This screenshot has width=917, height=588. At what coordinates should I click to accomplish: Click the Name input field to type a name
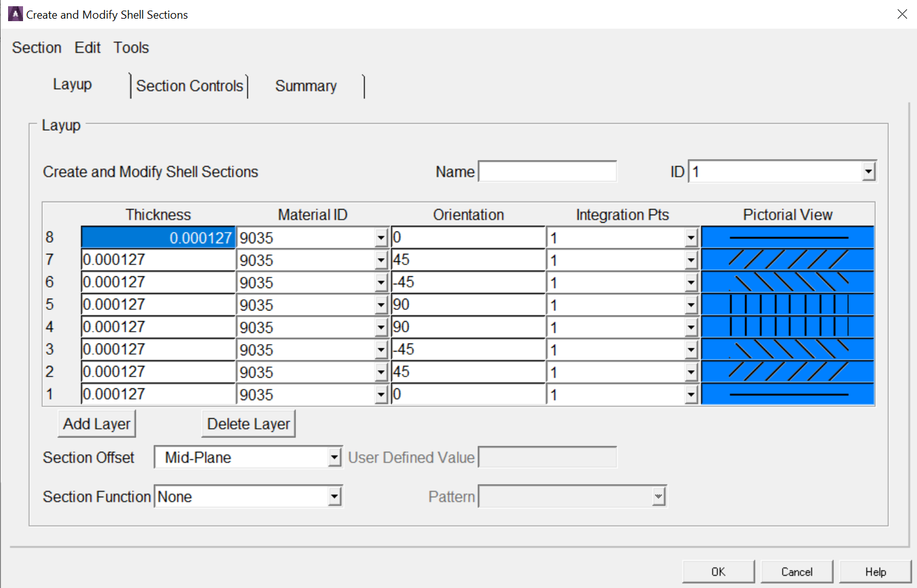(547, 171)
